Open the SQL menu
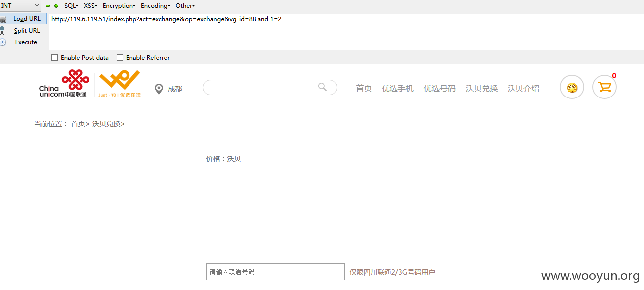The width and height of the screenshot is (644, 290). [x=71, y=6]
